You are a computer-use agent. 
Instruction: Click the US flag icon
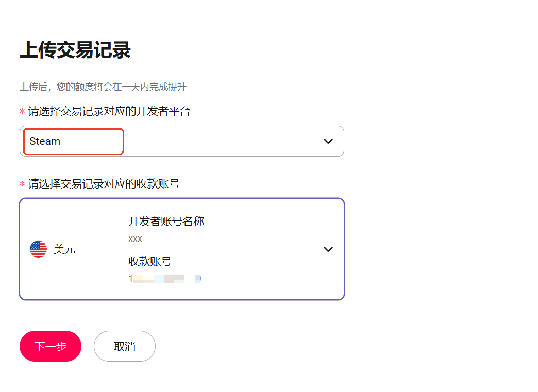(x=38, y=249)
